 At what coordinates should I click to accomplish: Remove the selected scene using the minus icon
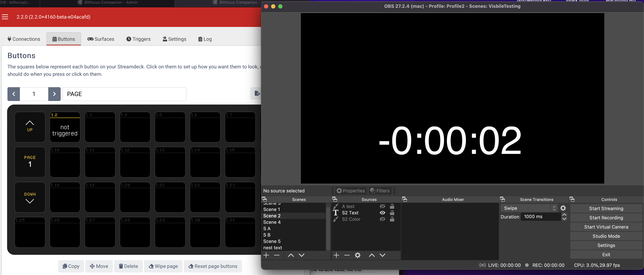tap(277, 255)
